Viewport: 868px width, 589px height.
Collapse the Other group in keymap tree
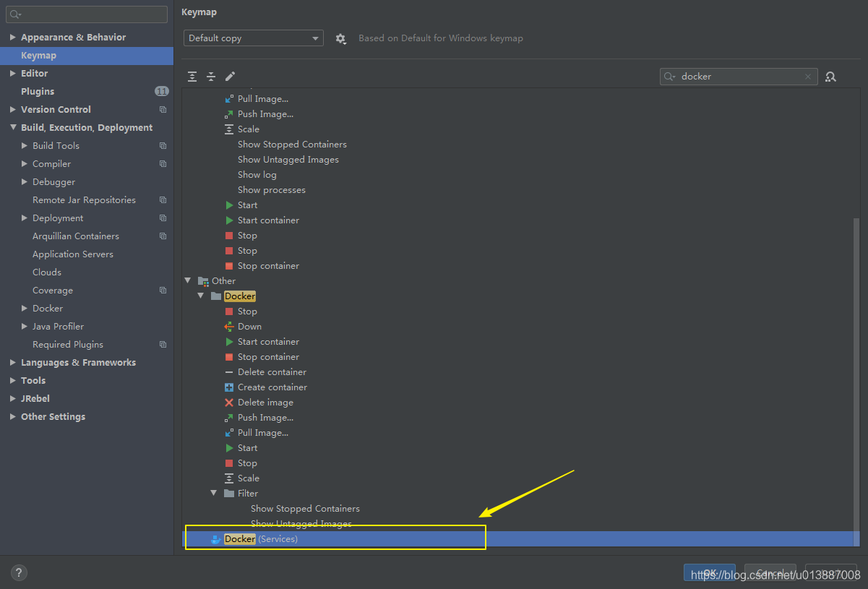click(188, 281)
